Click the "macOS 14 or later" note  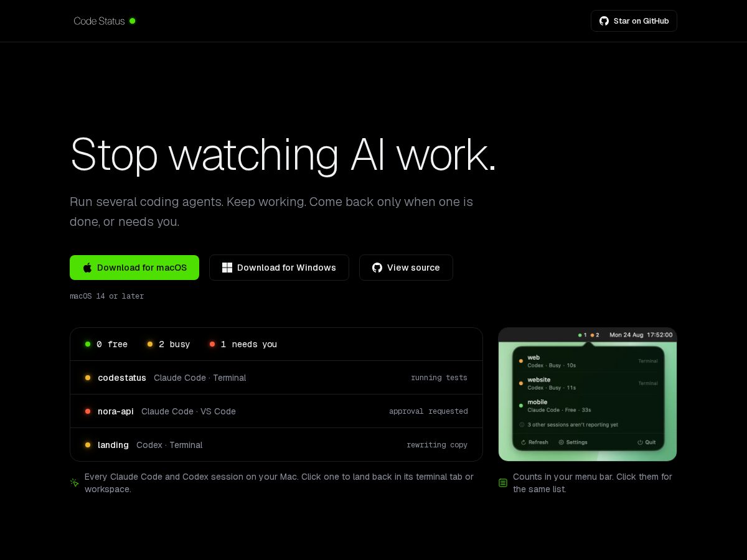(x=107, y=296)
